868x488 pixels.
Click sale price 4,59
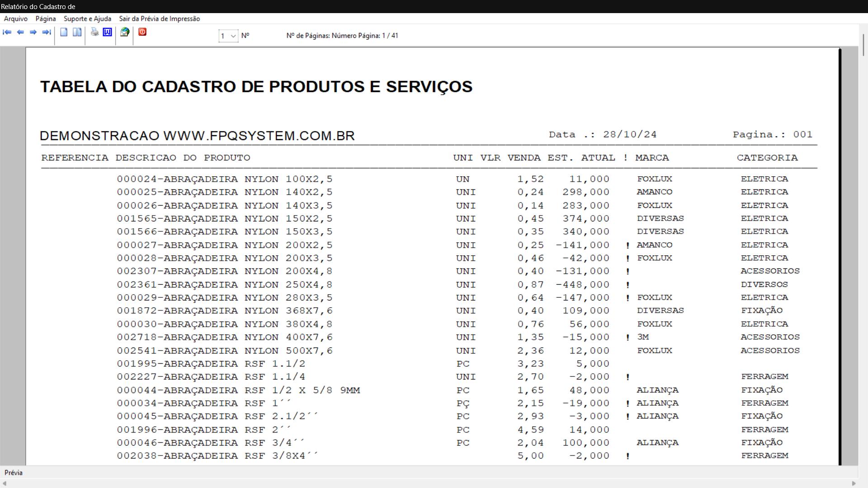click(531, 430)
